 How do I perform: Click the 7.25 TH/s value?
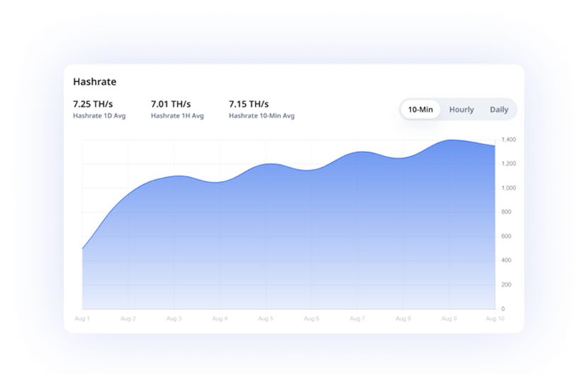pyautogui.click(x=93, y=104)
